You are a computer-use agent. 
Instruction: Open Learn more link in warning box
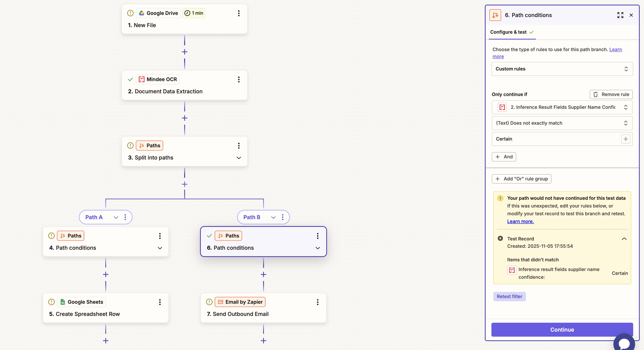pyautogui.click(x=520, y=221)
